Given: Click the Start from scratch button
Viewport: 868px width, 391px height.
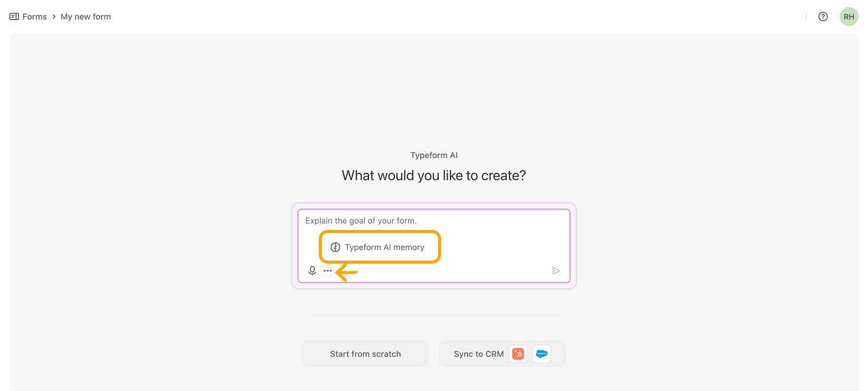Looking at the screenshot, I should (365, 354).
